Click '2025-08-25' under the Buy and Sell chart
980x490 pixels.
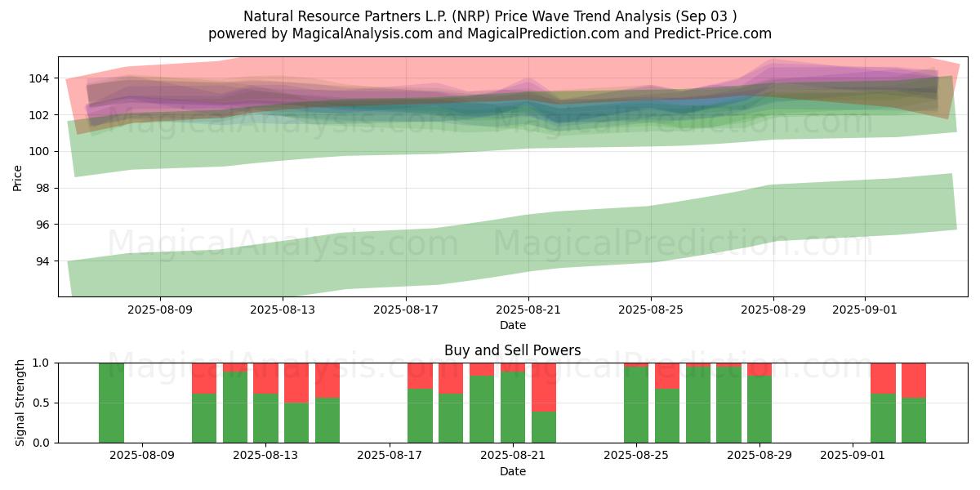point(636,457)
